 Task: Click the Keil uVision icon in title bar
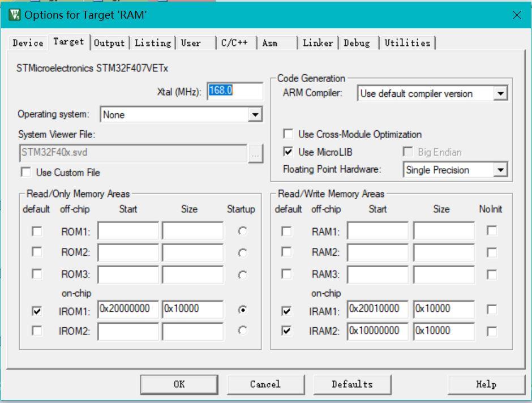tap(15, 15)
